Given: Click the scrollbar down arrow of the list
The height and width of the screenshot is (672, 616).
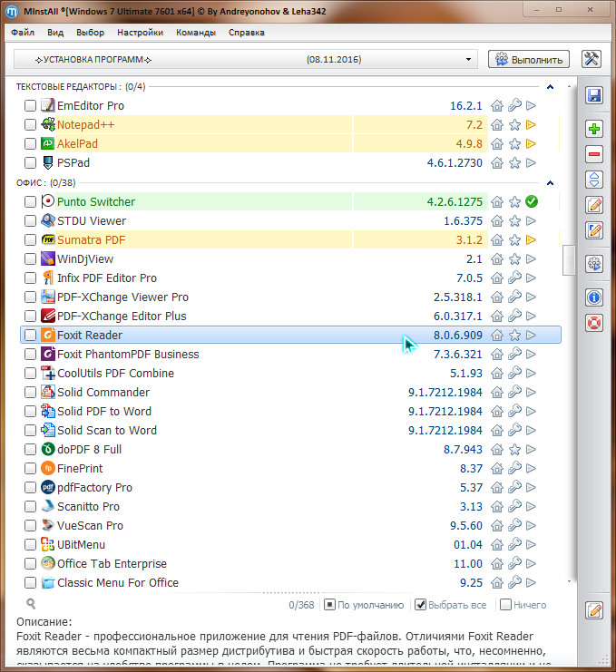Looking at the screenshot, I should pos(569,581).
